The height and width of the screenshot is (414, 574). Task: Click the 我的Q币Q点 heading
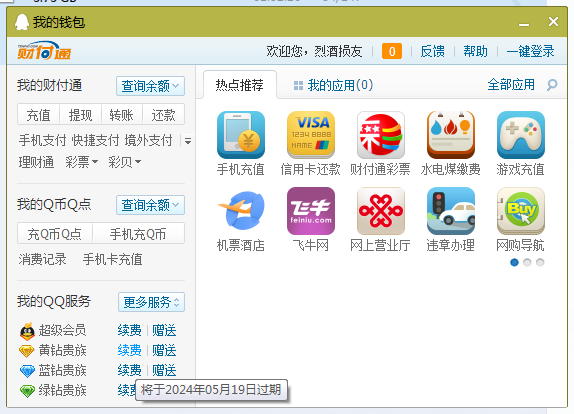(54, 204)
